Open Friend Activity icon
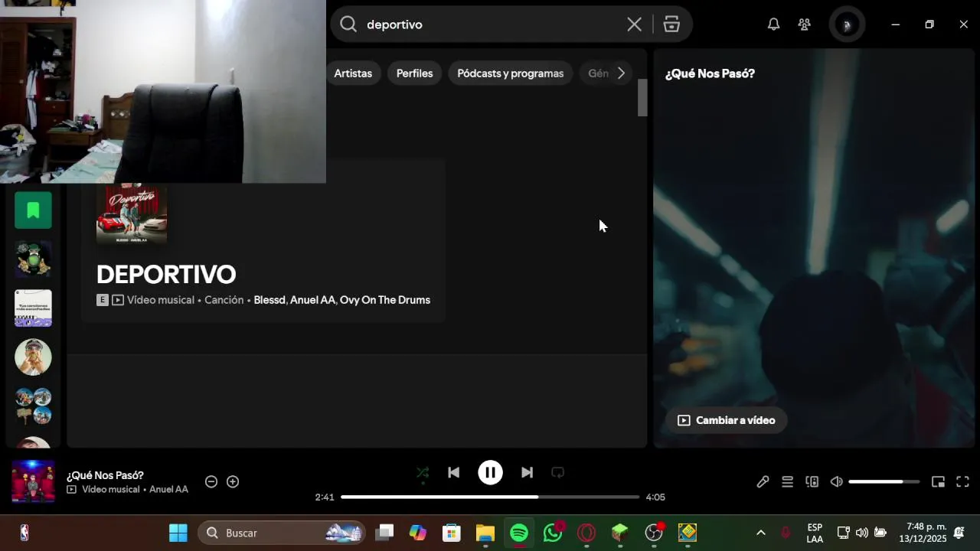Screen dimensions: 980x551 [804, 24]
